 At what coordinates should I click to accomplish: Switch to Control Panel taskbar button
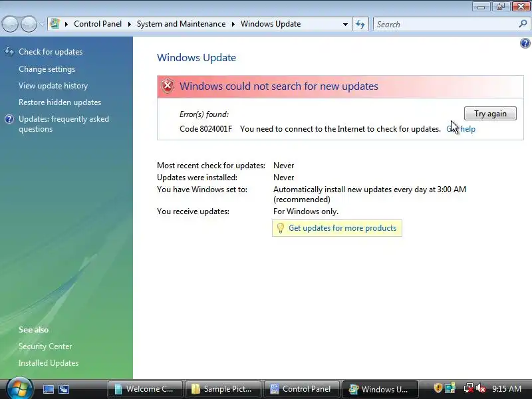(x=302, y=389)
